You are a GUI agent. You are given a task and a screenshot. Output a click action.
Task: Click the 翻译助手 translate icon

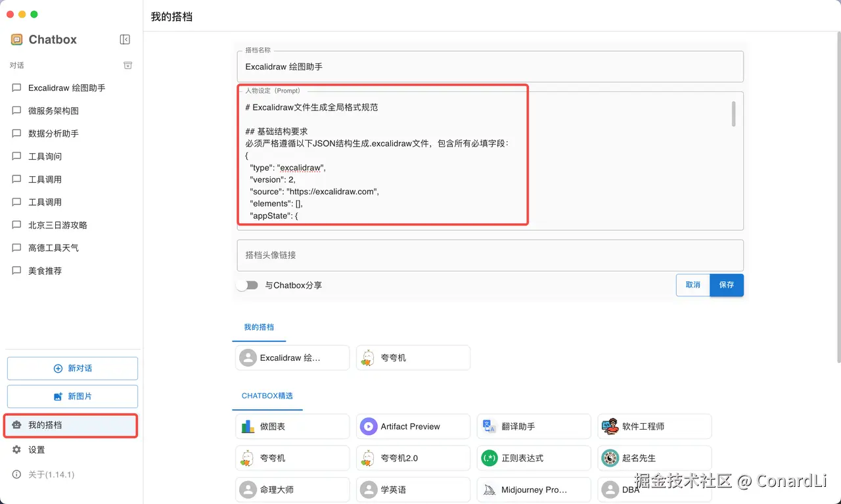coord(489,426)
